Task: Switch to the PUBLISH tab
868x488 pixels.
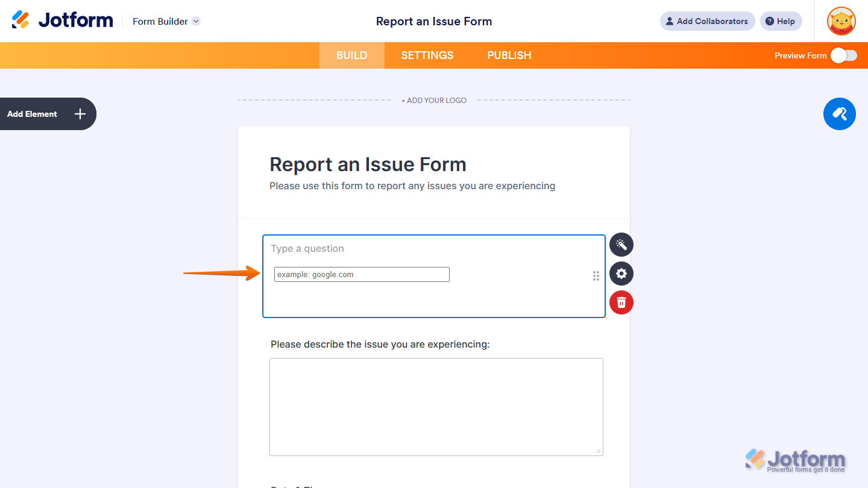Action: tap(509, 55)
